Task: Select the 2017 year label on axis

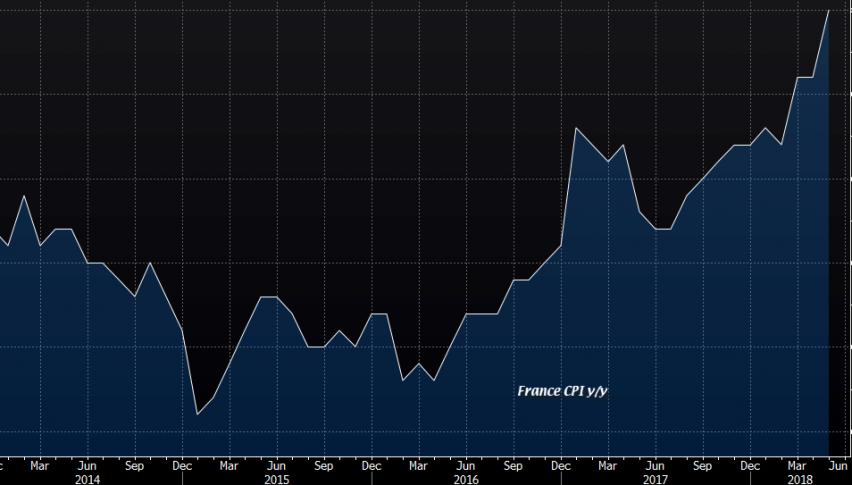Action: [x=655, y=480]
